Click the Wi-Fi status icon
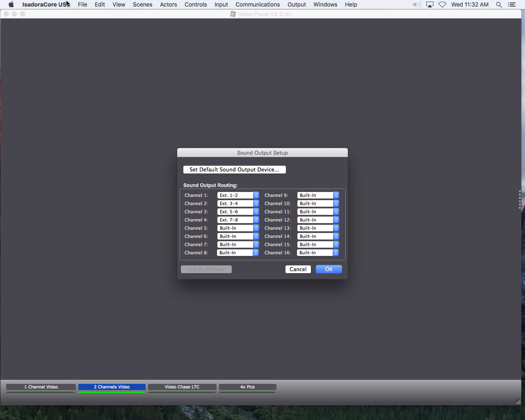Image resolution: width=525 pixels, height=420 pixels. click(x=443, y=5)
